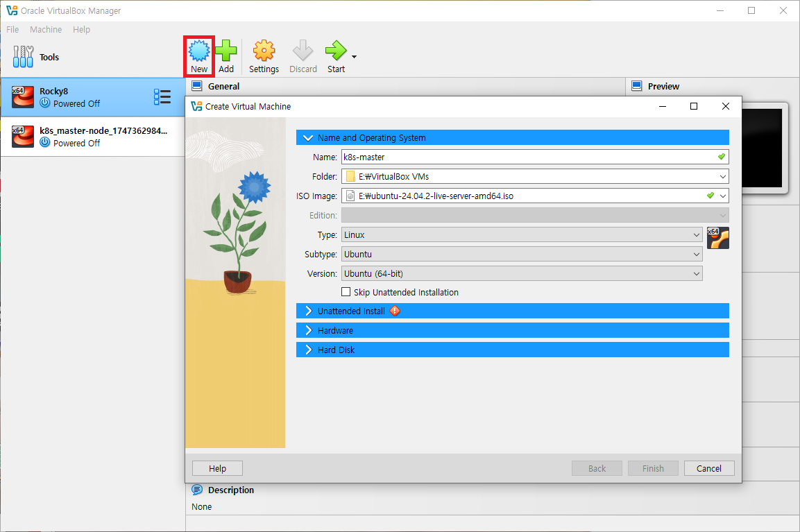
Task: Click the green Add machine icon
Action: [x=226, y=51]
